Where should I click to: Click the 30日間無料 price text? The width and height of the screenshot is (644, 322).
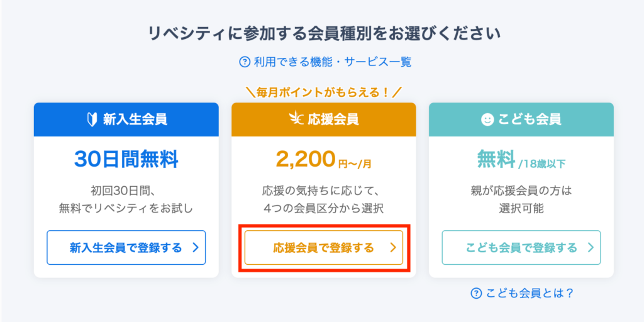(126, 160)
